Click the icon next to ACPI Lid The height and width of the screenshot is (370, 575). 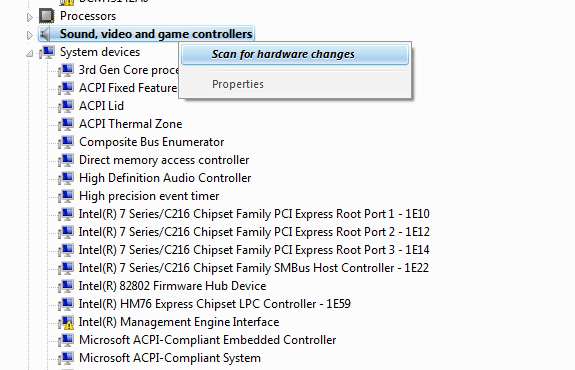point(66,106)
